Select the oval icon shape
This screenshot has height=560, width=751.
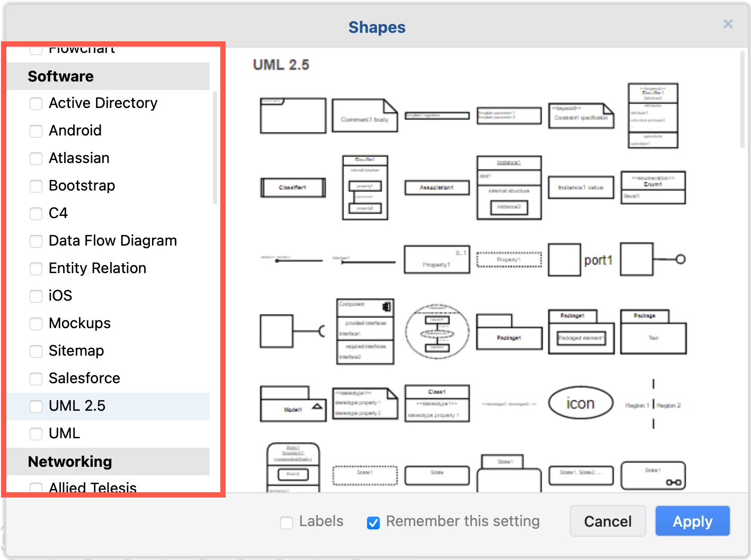pyautogui.click(x=580, y=403)
